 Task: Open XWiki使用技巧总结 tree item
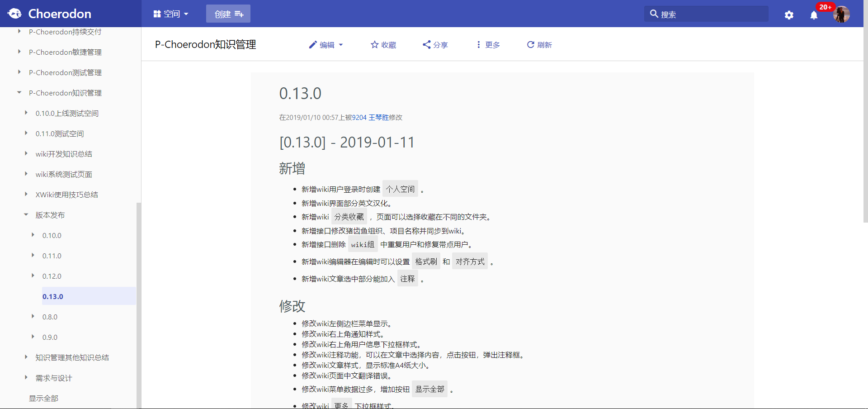[67, 195]
